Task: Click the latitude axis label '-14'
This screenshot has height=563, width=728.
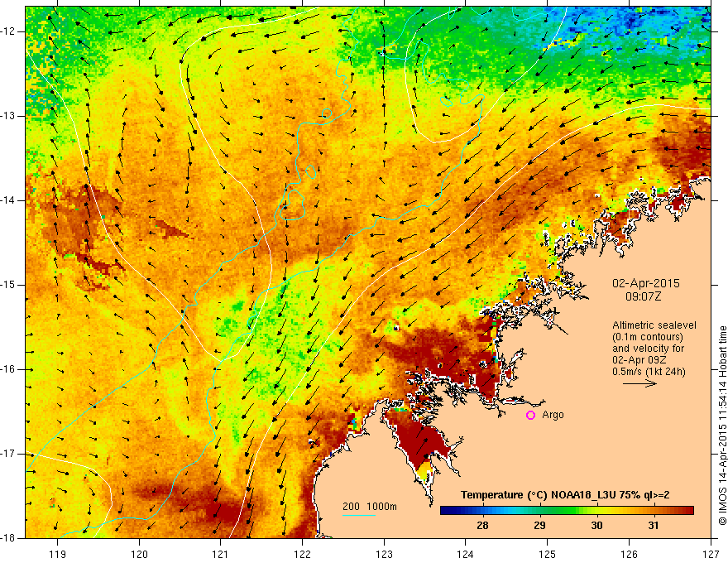Action: [8, 200]
